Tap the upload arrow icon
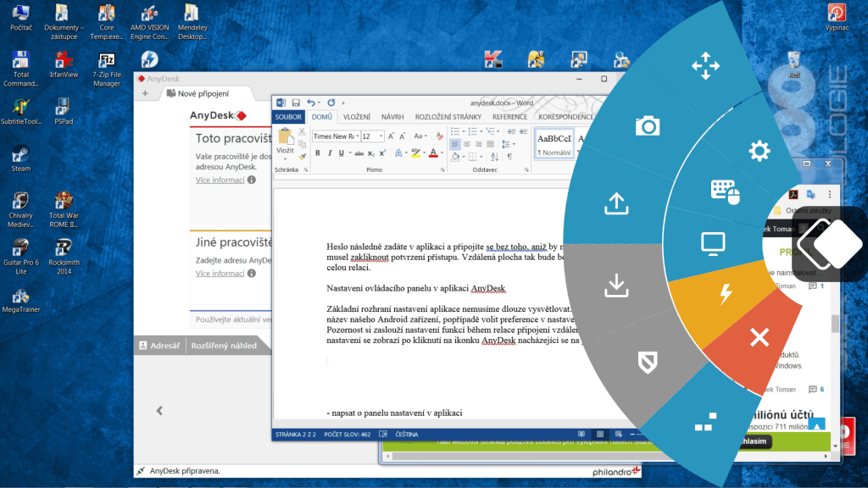The width and height of the screenshot is (868, 488). click(x=616, y=203)
